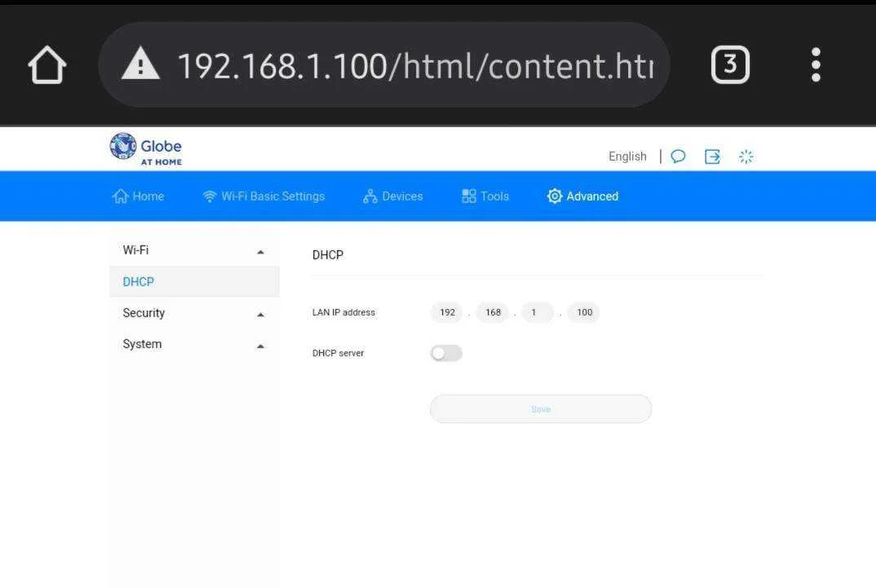This screenshot has height=588, width=876.
Task: Expand the Wi-Fi sidebar arrow
Action: (x=260, y=252)
